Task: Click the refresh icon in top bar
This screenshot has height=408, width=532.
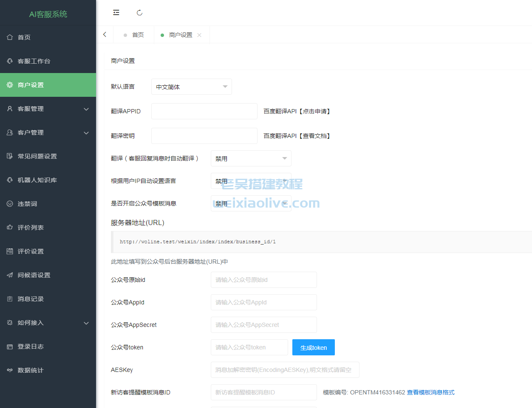Action: point(139,12)
